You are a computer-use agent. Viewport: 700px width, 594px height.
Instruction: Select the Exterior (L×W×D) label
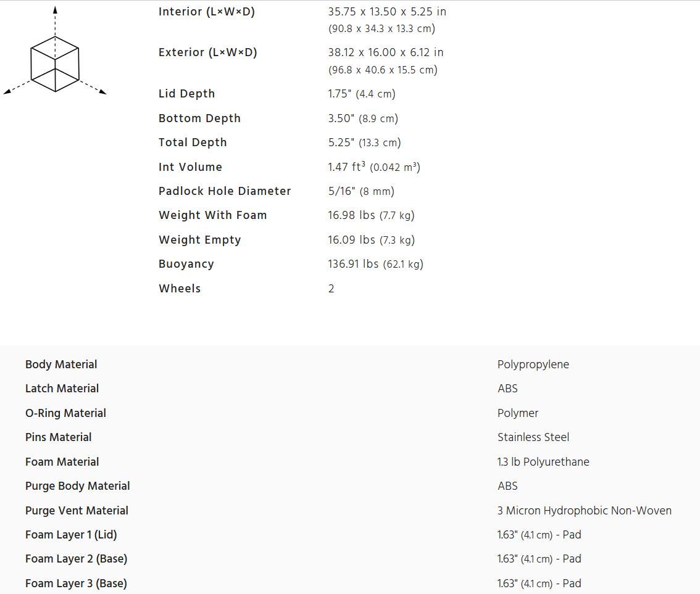(x=207, y=52)
